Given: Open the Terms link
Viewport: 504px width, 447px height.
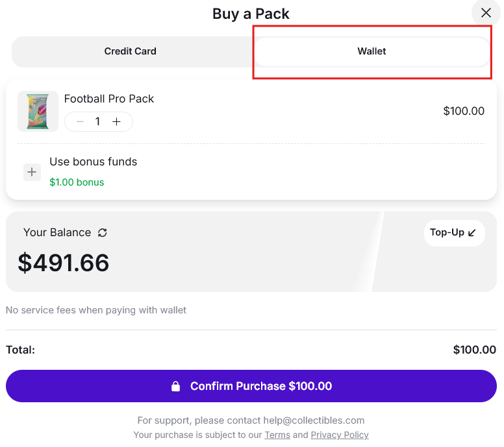Looking at the screenshot, I should 277,435.
